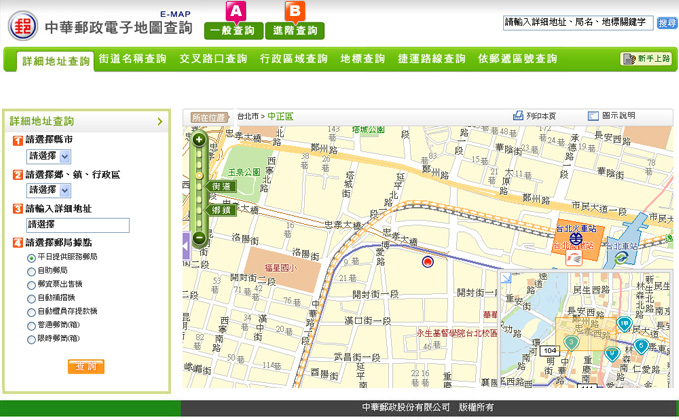Switch to 詳細地址查詢 tab
Screen dimensions: 679x420
point(55,61)
